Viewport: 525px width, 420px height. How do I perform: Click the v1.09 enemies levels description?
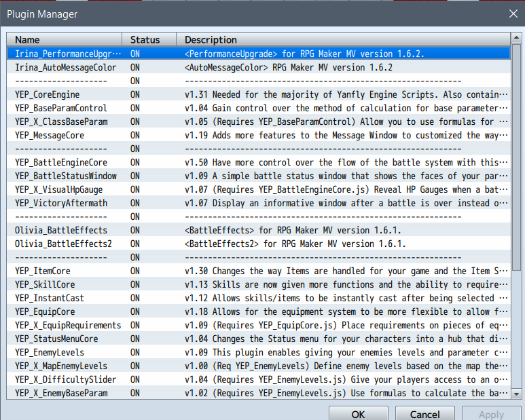pyautogui.click(x=346, y=352)
